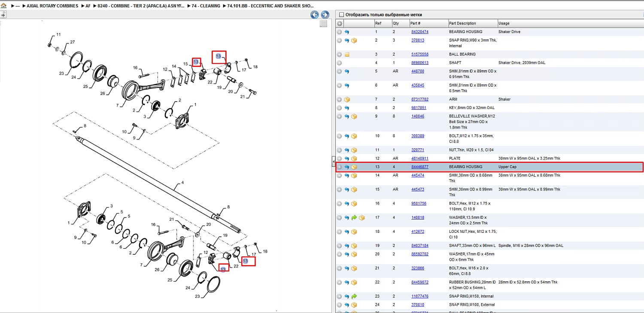
Task: Click the plus icon for part 9501756
Action: click(339, 204)
